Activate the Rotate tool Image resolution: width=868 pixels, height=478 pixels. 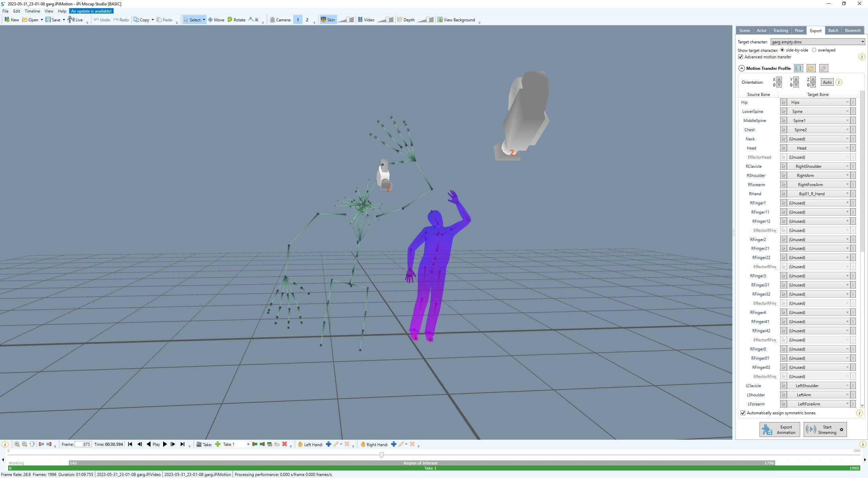click(236, 20)
